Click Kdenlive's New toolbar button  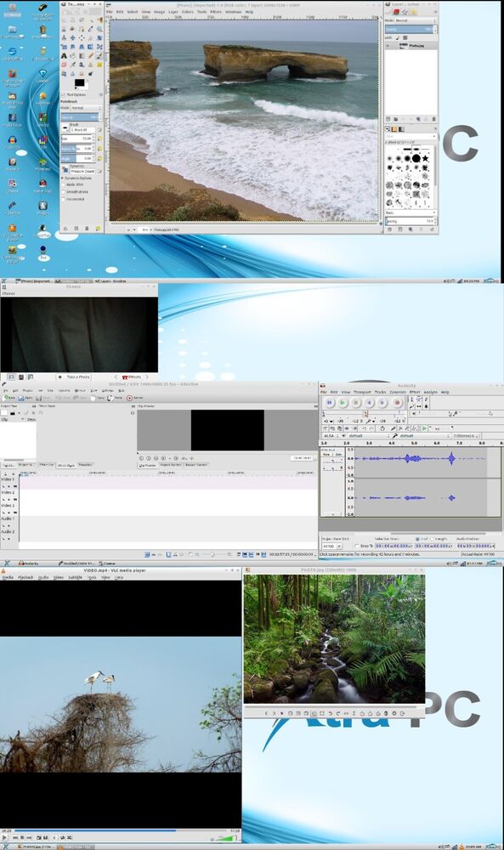(x=8, y=397)
